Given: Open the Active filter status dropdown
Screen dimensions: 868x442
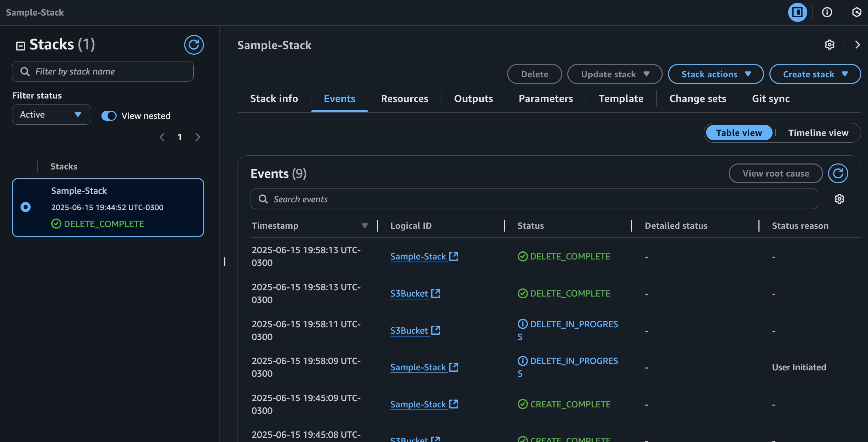Looking at the screenshot, I should tap(52, 114).
